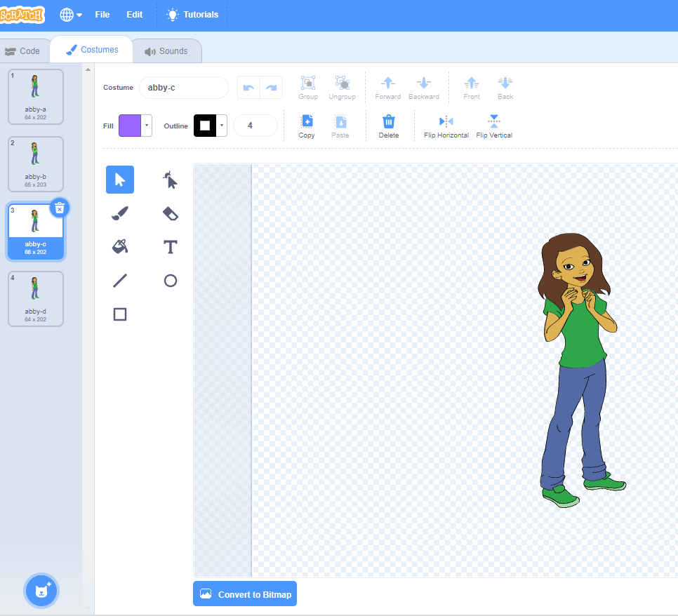The image size is (678, 616).
Task: Paste the copied shape
Action: click(x=340, y=126)
